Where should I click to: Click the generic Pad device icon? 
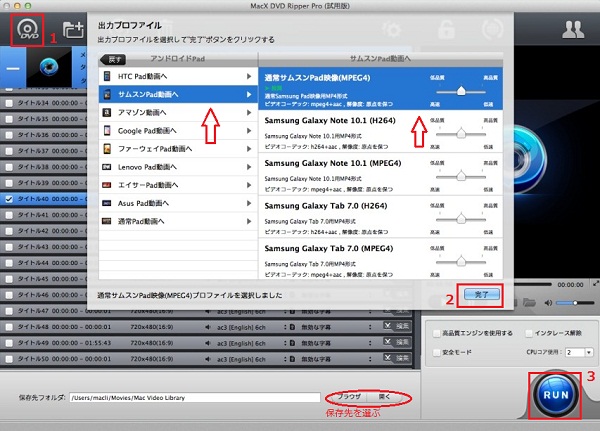(x=107, y=221)
